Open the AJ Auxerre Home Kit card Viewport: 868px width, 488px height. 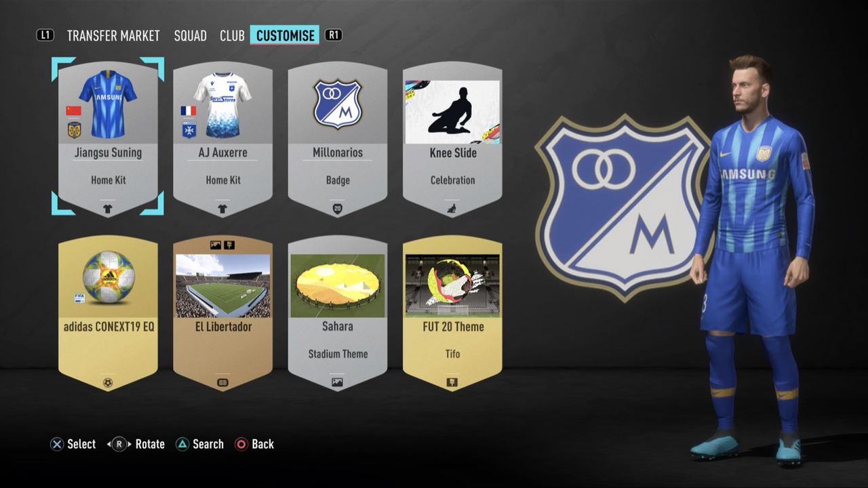[x=222, y=139]
